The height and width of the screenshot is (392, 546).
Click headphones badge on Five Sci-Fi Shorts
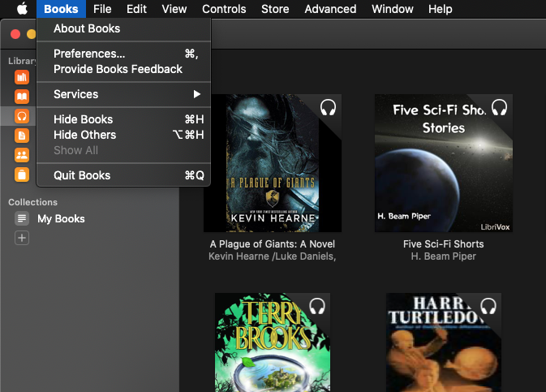pos(499,107)
